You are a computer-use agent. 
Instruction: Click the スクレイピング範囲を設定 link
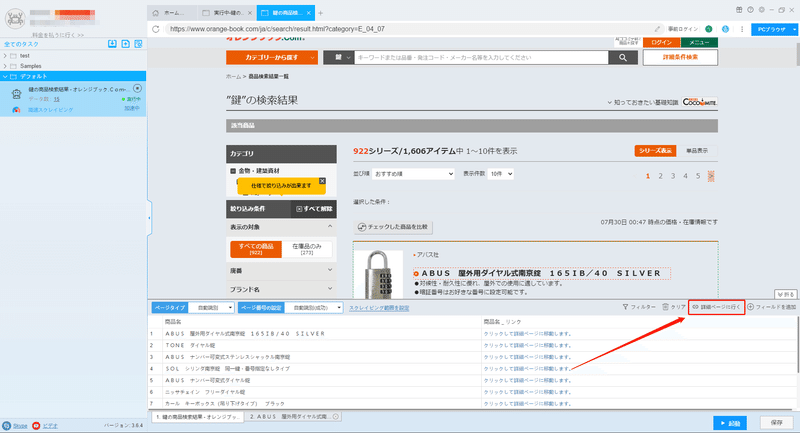(379, 308)
